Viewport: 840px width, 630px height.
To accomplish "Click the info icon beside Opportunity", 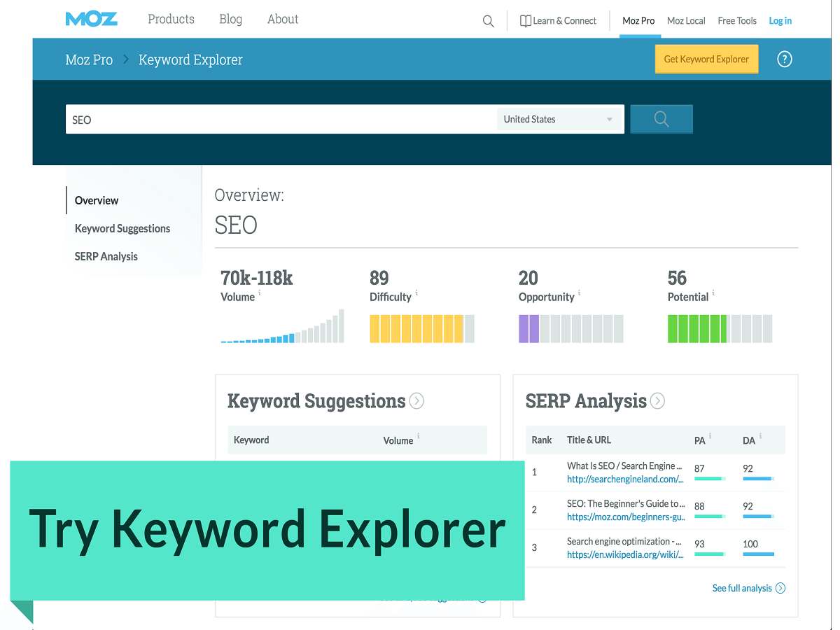I will click(x=580, y=293).
